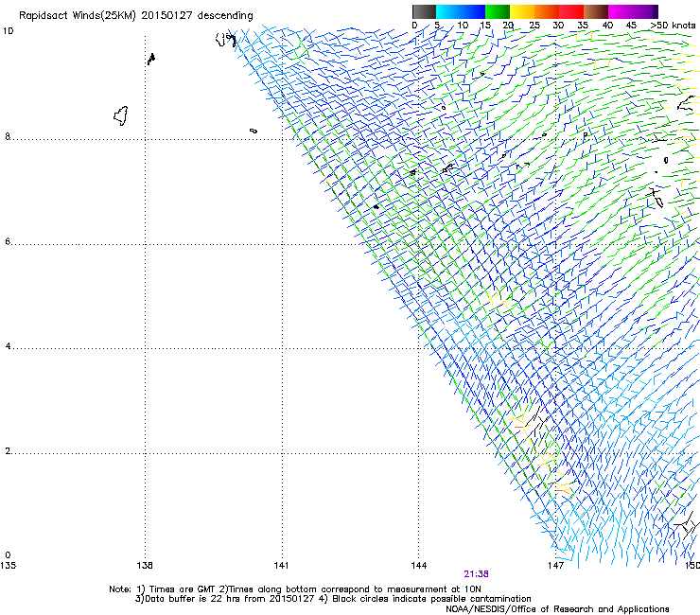Click the title 'Rapidsact Winds(25KM) 20150127 descending'
700x615 pixels.
click(x=135, y=16)
